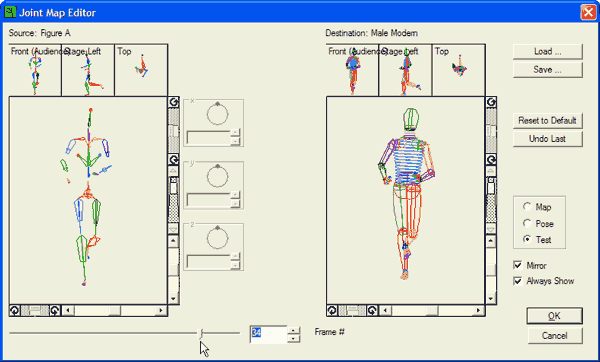Open the Destination Stage Left view thumbnail
Viewport: 600px width, 362px height.
click(406, 70)
